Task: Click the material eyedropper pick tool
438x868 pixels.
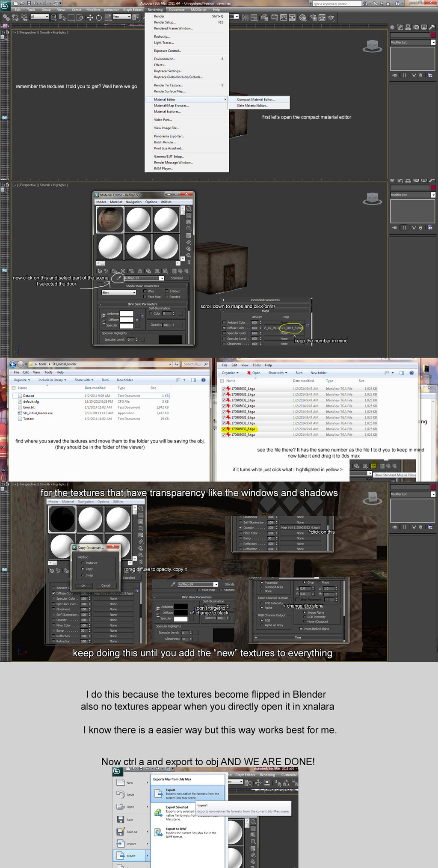Action: 118,278
